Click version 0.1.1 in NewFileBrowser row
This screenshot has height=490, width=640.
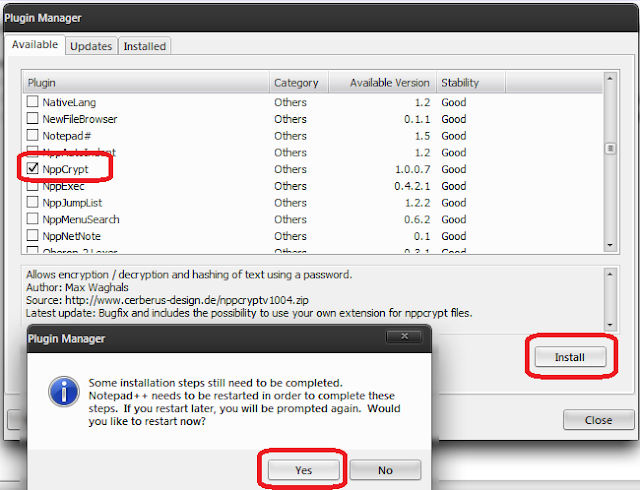pos(417,119)
